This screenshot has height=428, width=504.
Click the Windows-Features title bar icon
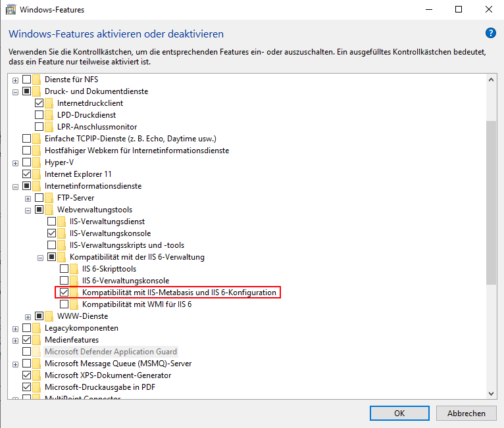11,10
